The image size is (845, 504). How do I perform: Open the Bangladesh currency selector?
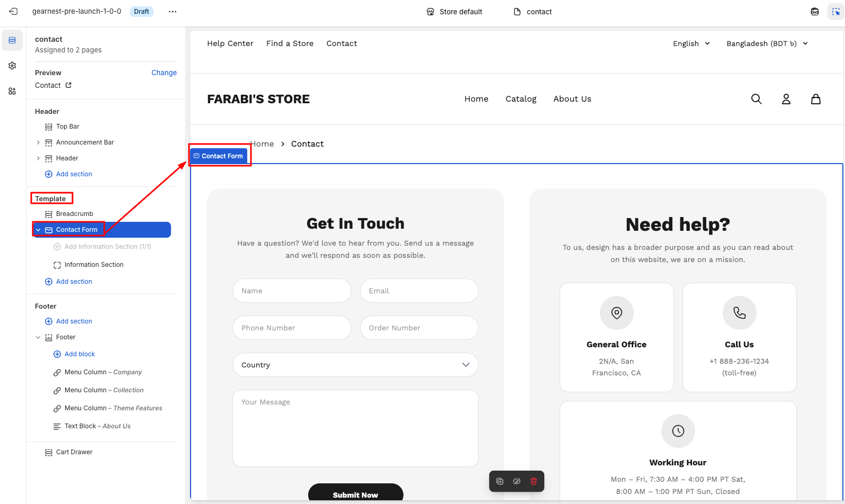coord(767,43)
